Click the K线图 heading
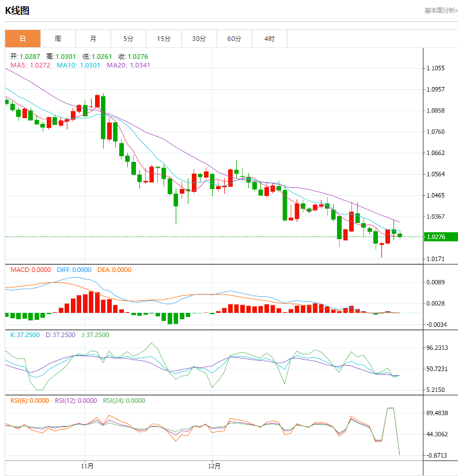The width and height of the screenshot is (458, 476). (x=17, y=10)
